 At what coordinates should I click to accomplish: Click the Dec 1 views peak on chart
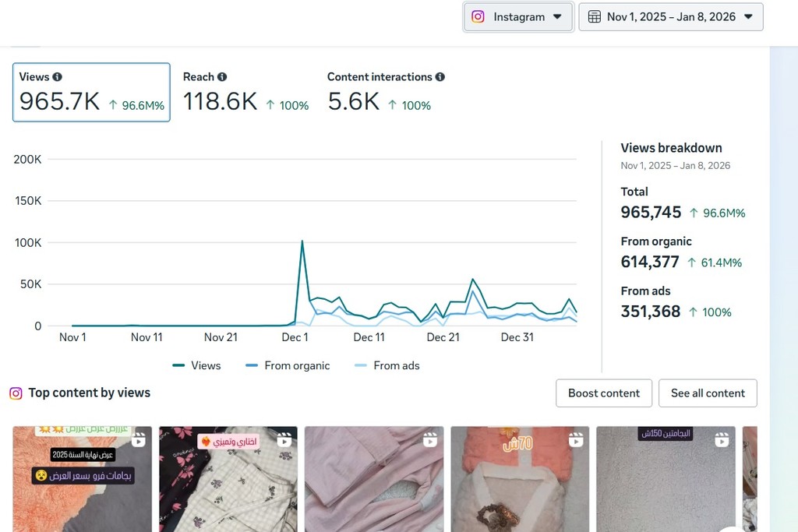pos(302,242)
